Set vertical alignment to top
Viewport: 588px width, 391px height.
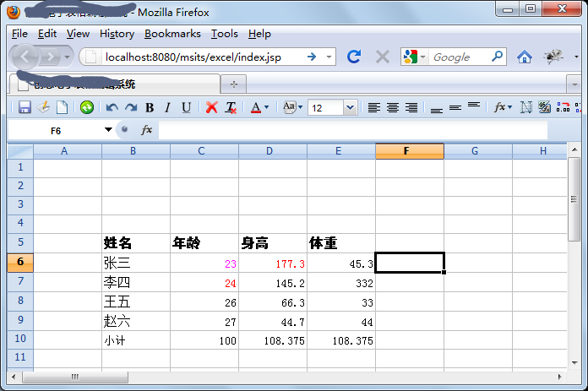click(x=474, y=105)
